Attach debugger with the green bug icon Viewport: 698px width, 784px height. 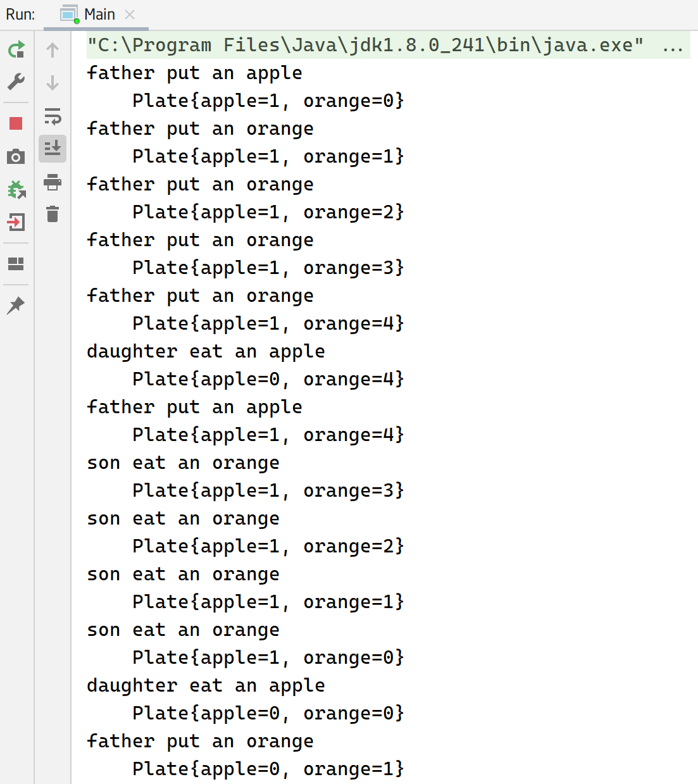(x=16, y=189)
